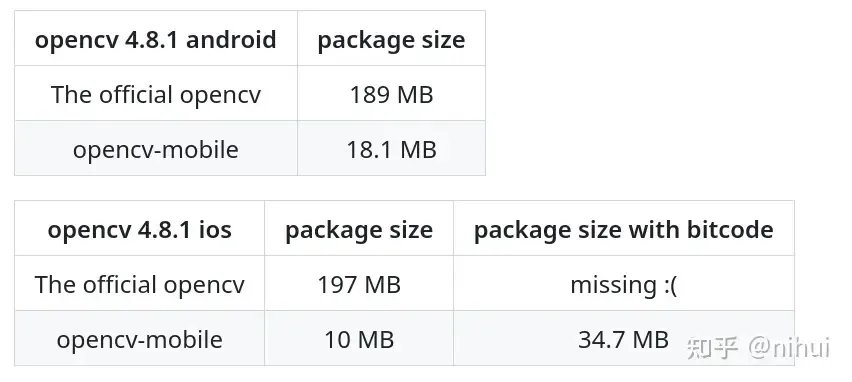Click the word 'android' in first header
The image size is (852, 382).
tap(231, 39)
